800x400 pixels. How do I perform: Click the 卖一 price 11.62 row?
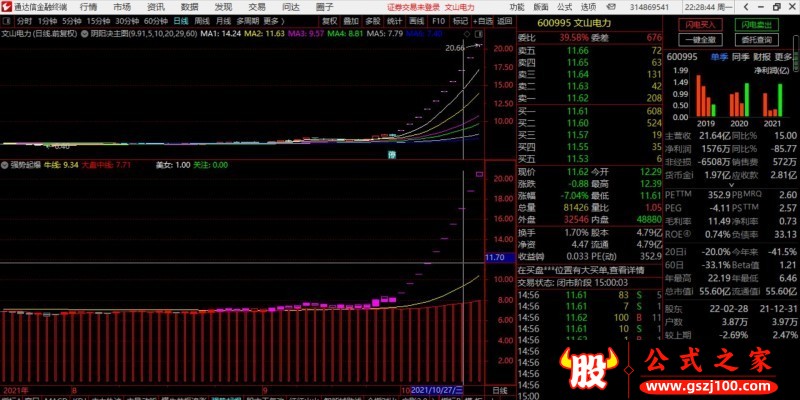pyautogui.click(x=590, y=98)
